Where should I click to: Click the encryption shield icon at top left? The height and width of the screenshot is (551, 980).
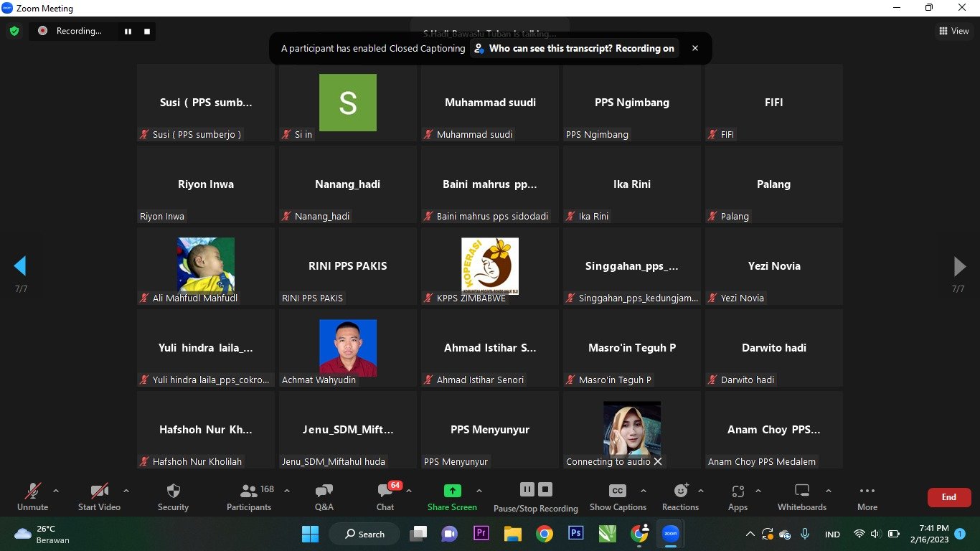pos(14,31)
